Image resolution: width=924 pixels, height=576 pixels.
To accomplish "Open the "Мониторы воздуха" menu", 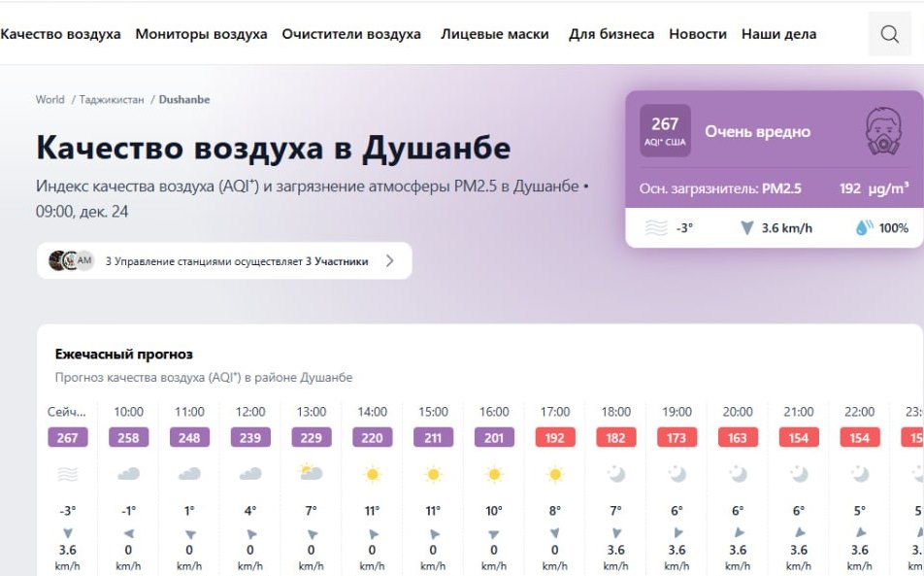I will pos(201,34).
